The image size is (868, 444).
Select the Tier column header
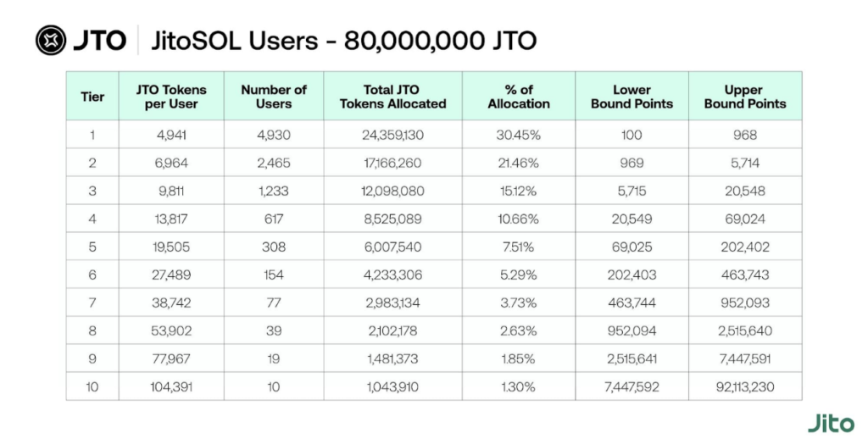(x=92, y=97)
